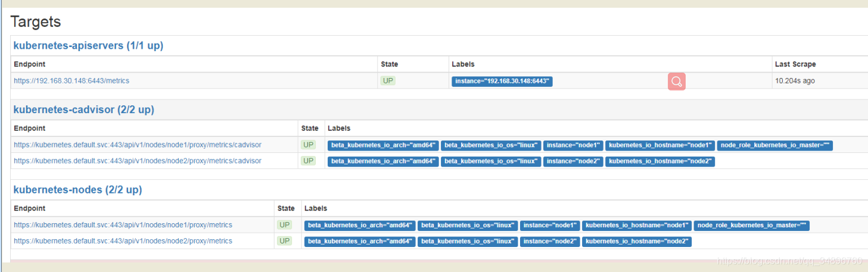Click the beta_kubernetes_io_os="linux" label in the kubernetes-nodes node1 row
868x272 pixels.
point(468,226)
